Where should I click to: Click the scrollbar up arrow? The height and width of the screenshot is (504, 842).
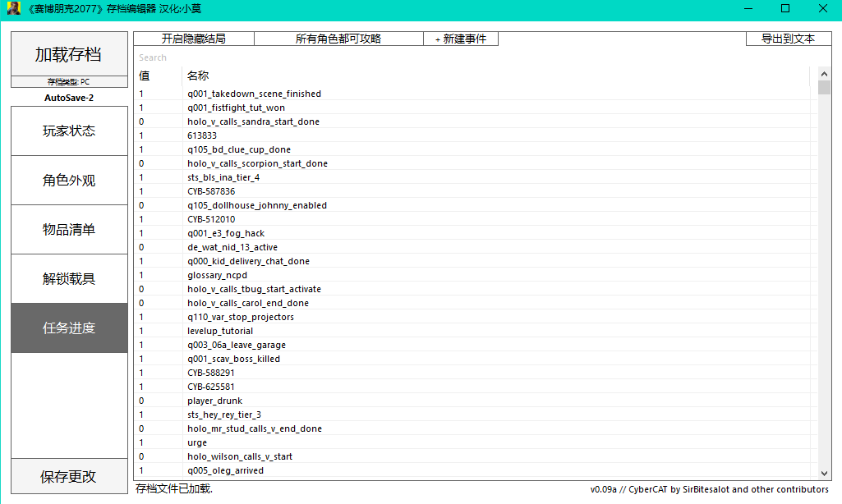coord(825,73)
